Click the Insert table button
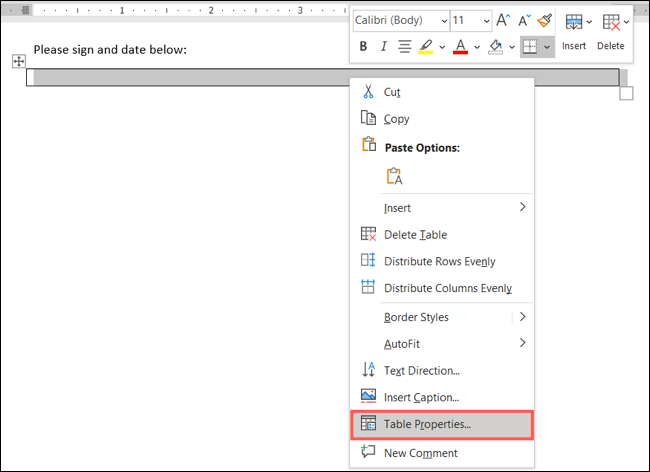Screen dimensions: 650x472 coord(574,30)
